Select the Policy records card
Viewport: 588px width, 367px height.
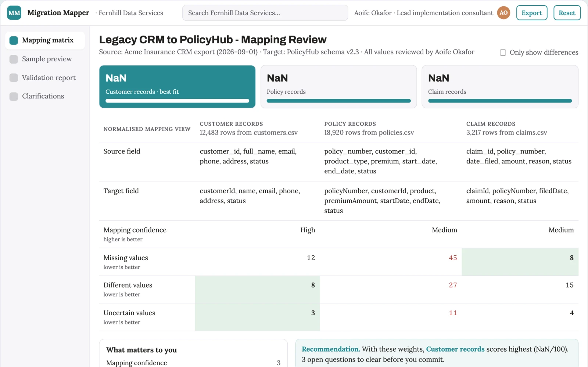coord(338,87)
